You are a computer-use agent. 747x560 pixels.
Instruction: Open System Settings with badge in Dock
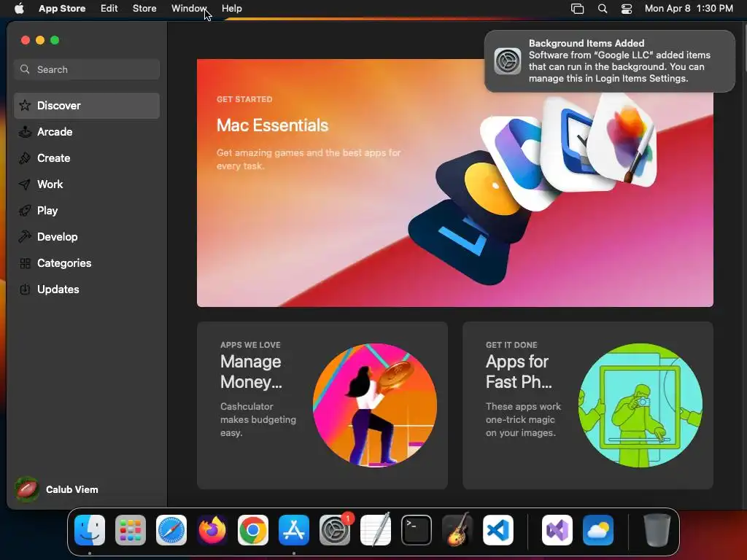335,530
